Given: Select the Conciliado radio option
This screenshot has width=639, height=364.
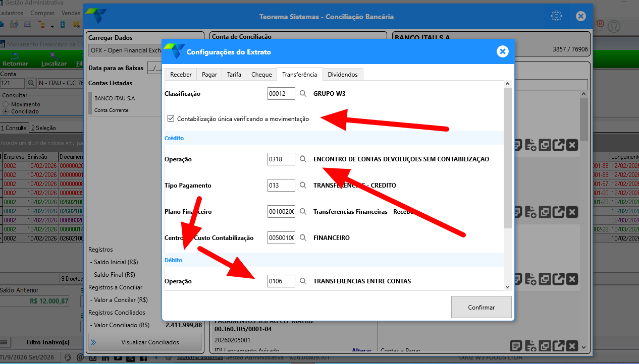Looking at the screenshot, I should pyautogui.click(x=6, y=111).
